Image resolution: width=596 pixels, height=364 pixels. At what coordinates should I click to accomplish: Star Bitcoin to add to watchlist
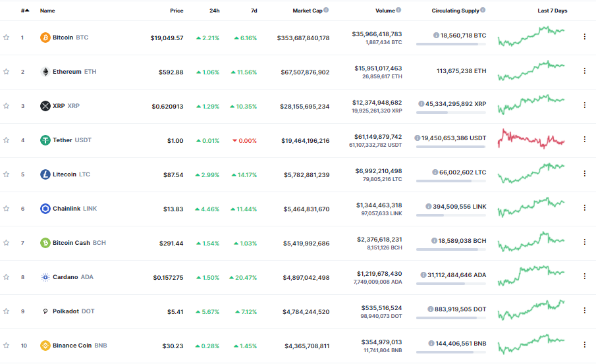point(7,38)
